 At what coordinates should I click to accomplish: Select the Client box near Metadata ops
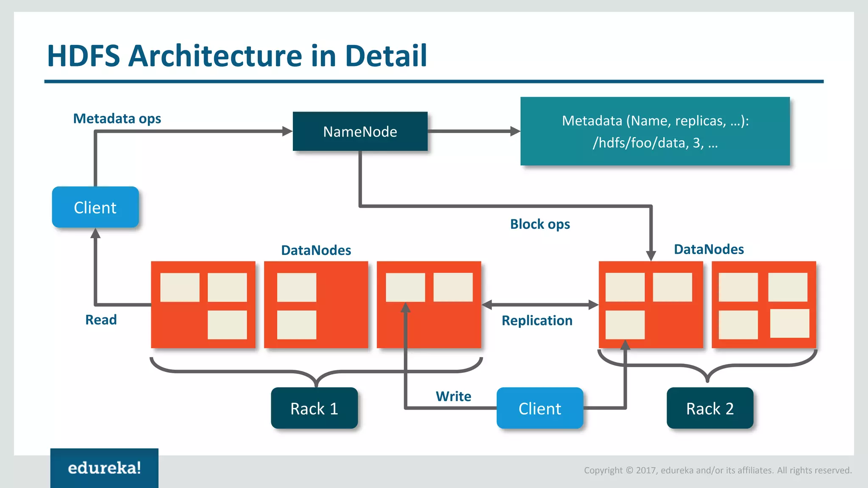tap(95, 207)
